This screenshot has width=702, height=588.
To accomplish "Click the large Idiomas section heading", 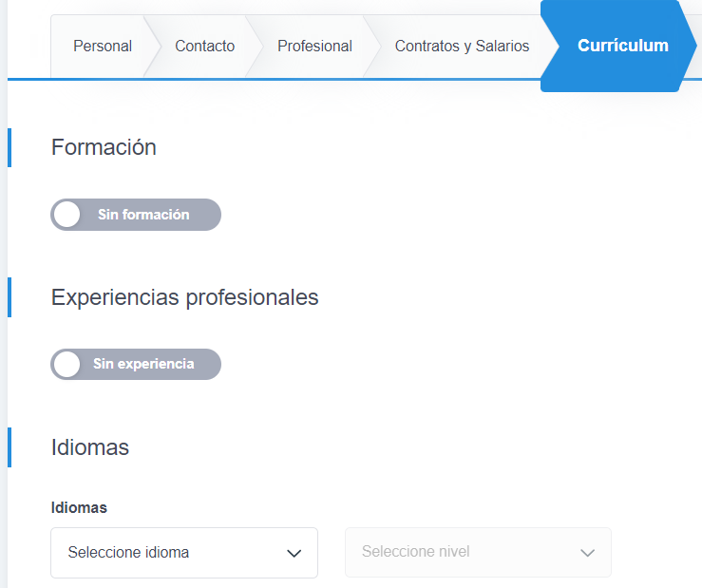I will tap(90, 446).
